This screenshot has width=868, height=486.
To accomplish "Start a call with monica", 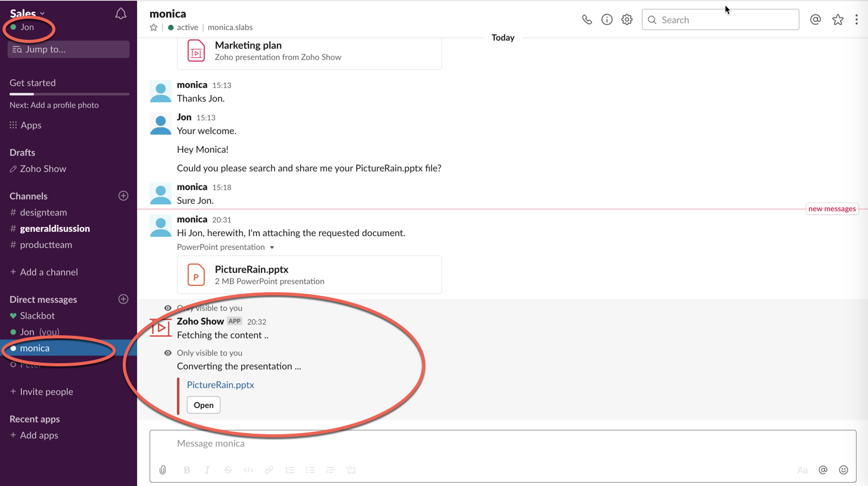I will point(587,20).
